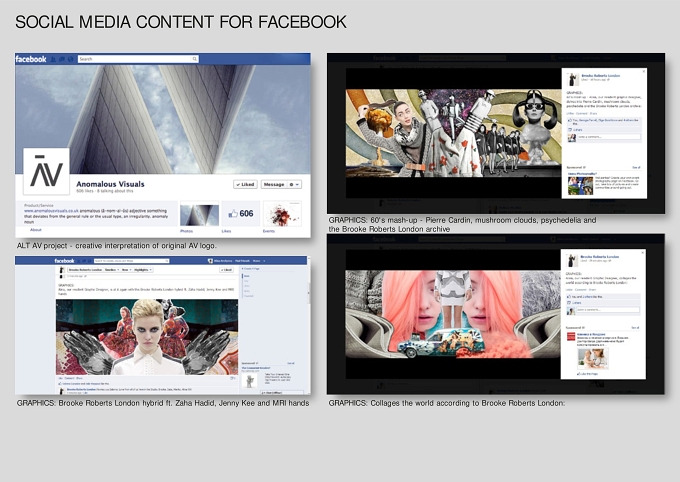Click the pink-hair collage image
The height and width of the screenshot is (482, 680).
pos(453,315)
